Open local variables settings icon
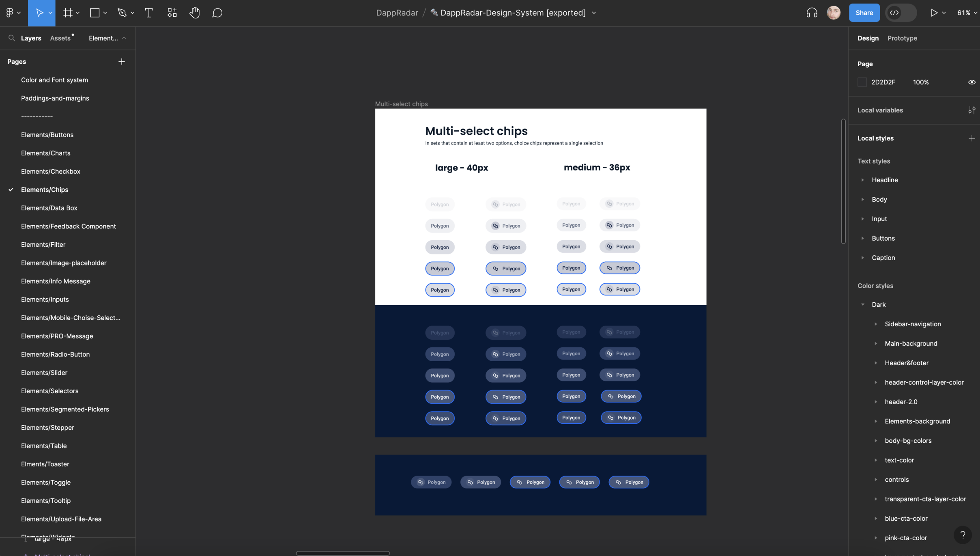The height and width of the screenshot is (556, 980). tap(971, 110)
